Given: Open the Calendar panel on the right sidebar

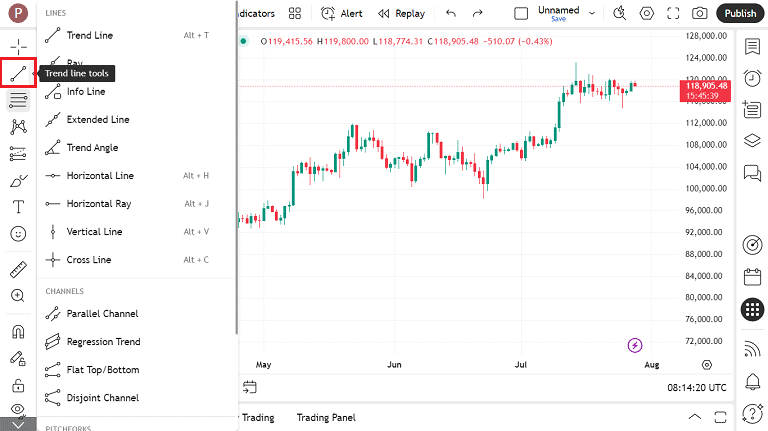Looking at the screenshot, I should coord(752,277).
